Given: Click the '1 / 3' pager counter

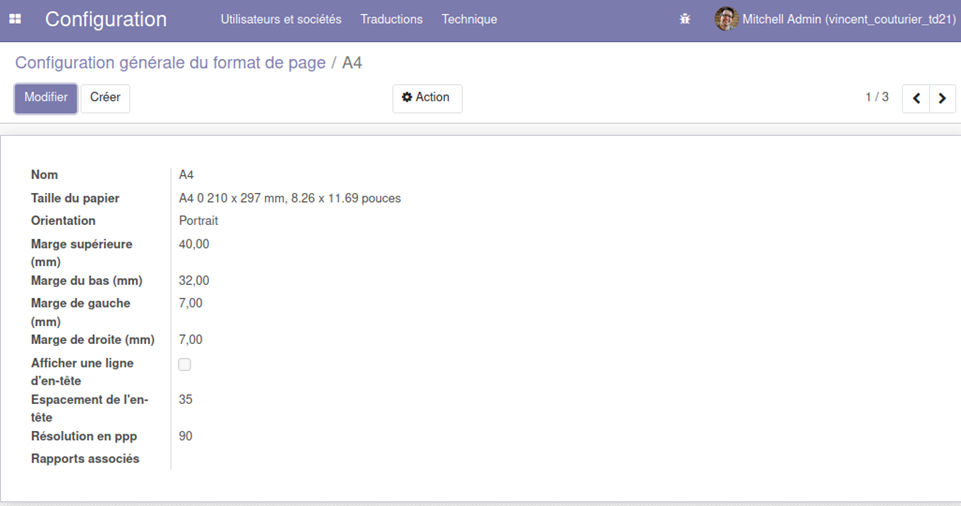Looking at the screenshot, I should [x=876, y=98].
